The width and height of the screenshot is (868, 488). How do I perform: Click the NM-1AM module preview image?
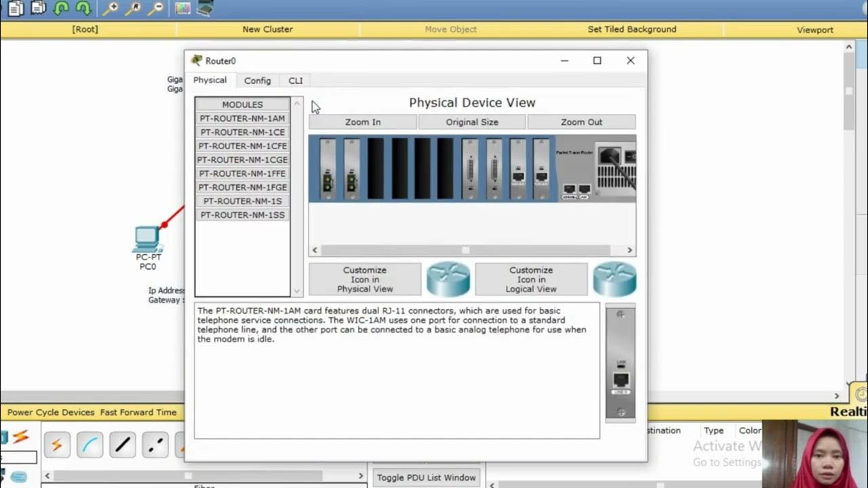(620, 363)
